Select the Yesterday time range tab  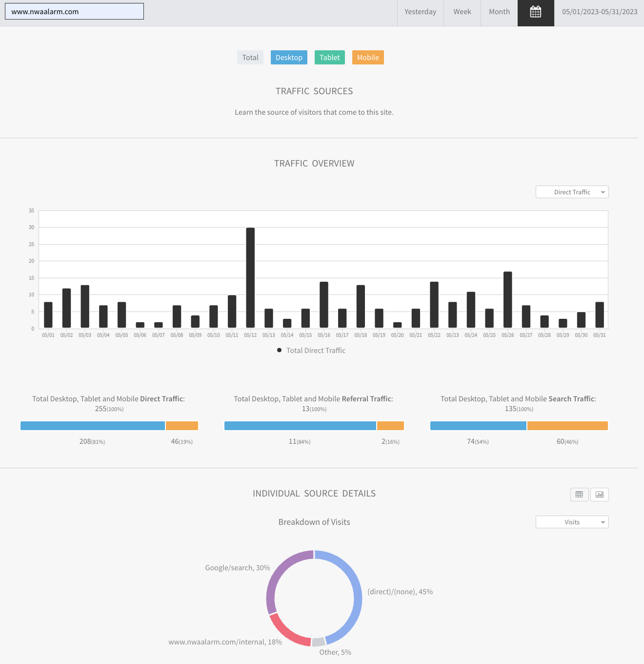(420, 12)
